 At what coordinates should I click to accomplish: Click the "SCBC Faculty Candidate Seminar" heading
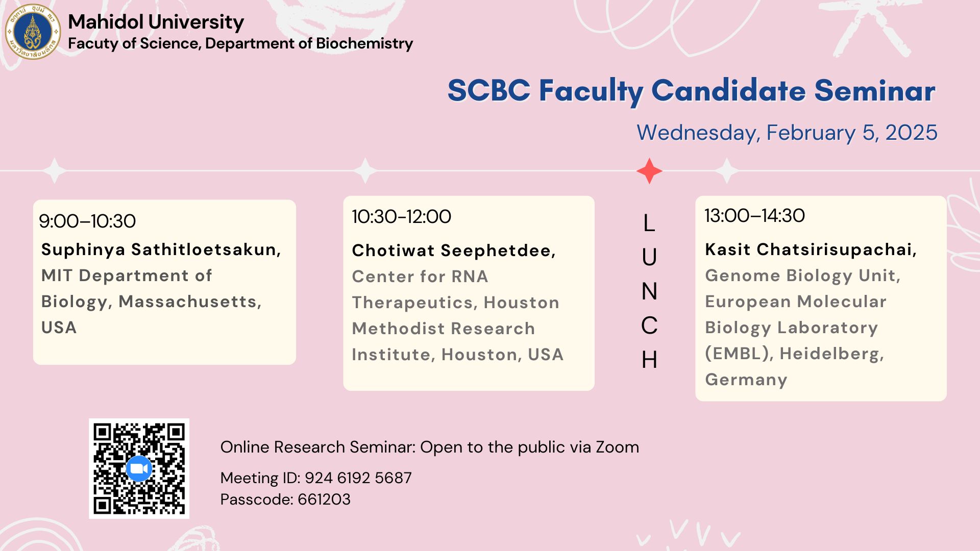pos(691,91)
